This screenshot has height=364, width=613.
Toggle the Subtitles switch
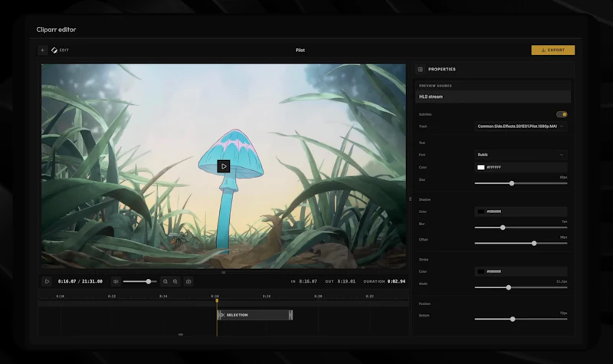click(562, 114)
